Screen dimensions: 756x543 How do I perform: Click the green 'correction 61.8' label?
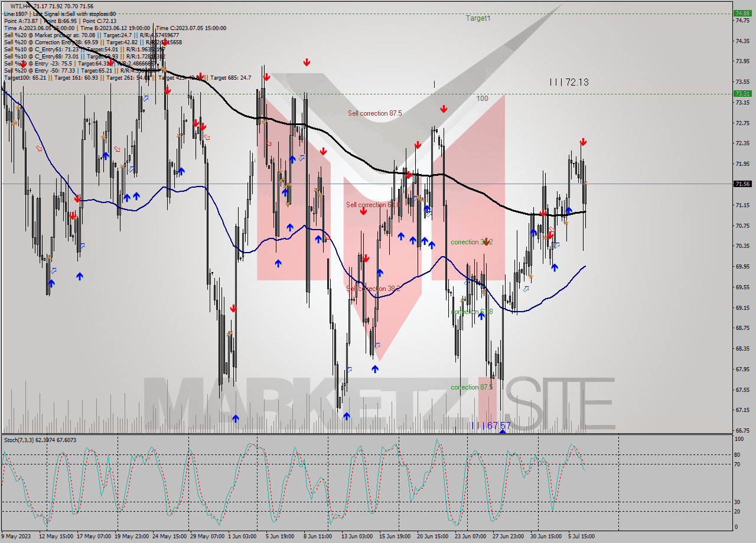click(x=471, y=312)
